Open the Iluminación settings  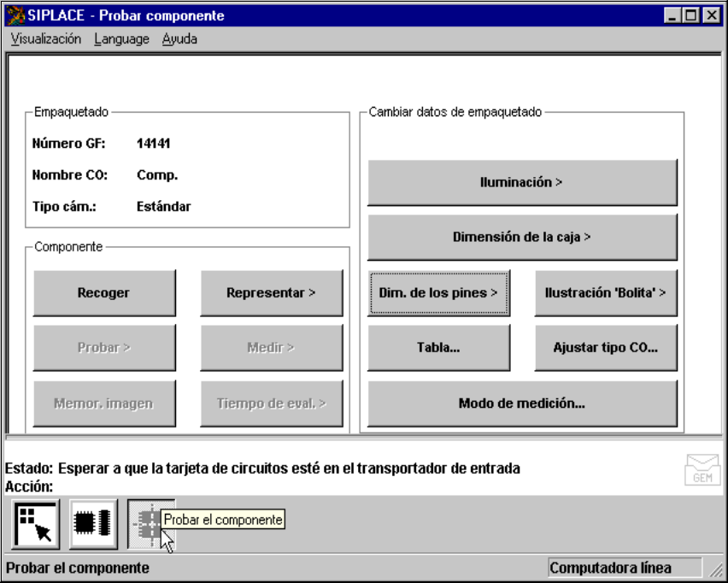pyautogui.click(x=522, y=183)
